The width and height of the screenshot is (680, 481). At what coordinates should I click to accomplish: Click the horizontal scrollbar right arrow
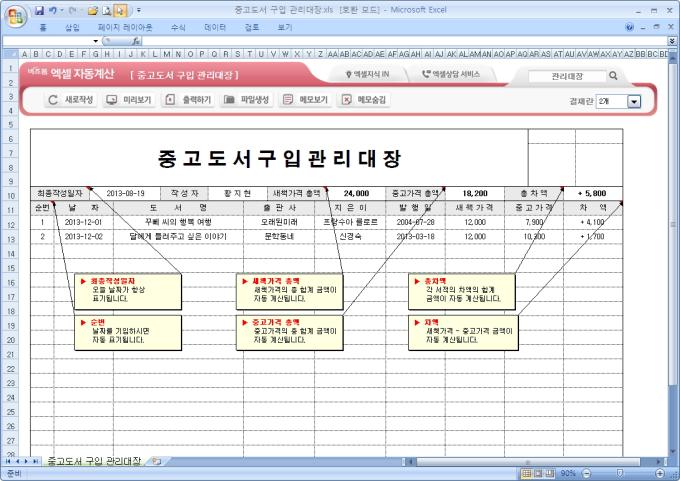659,462
